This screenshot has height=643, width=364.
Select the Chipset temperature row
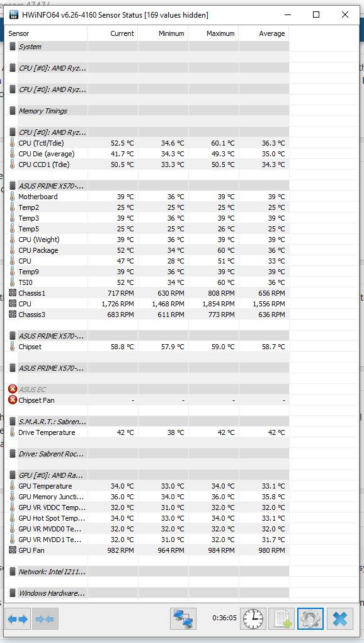[147, 347]
